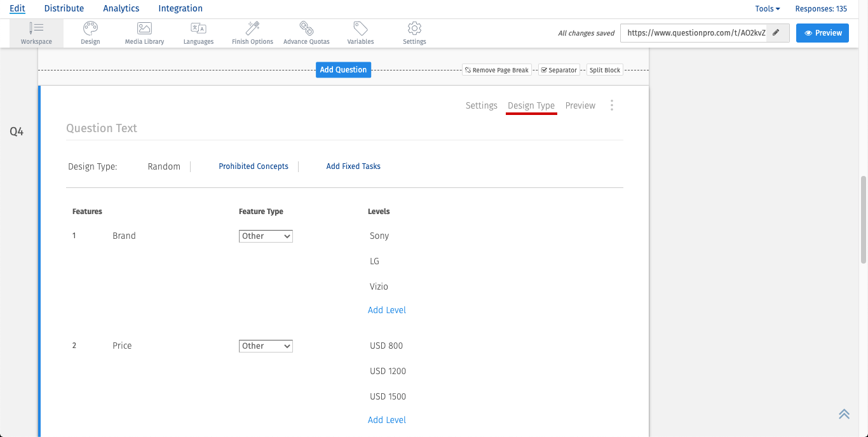Open the Languages icon
This screenshot has width=868, height=437.
pyautogui.click(x=198, y=29)
